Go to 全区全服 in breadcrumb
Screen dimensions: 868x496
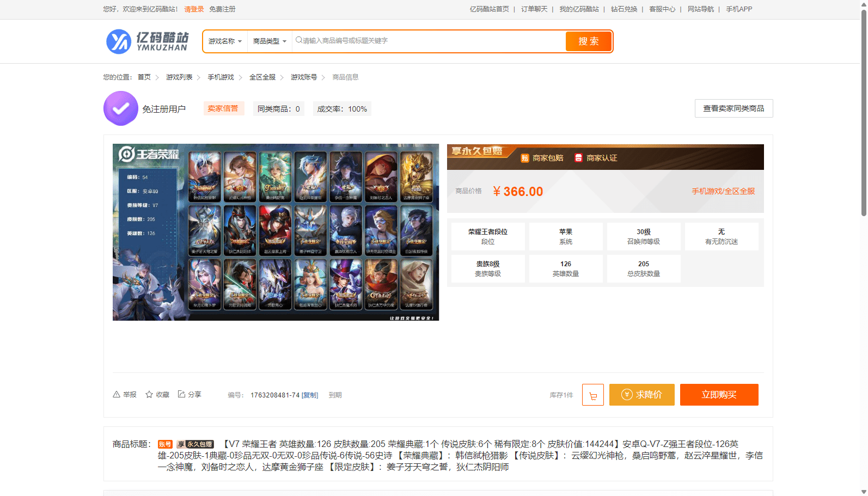click(x=262, y=77)
